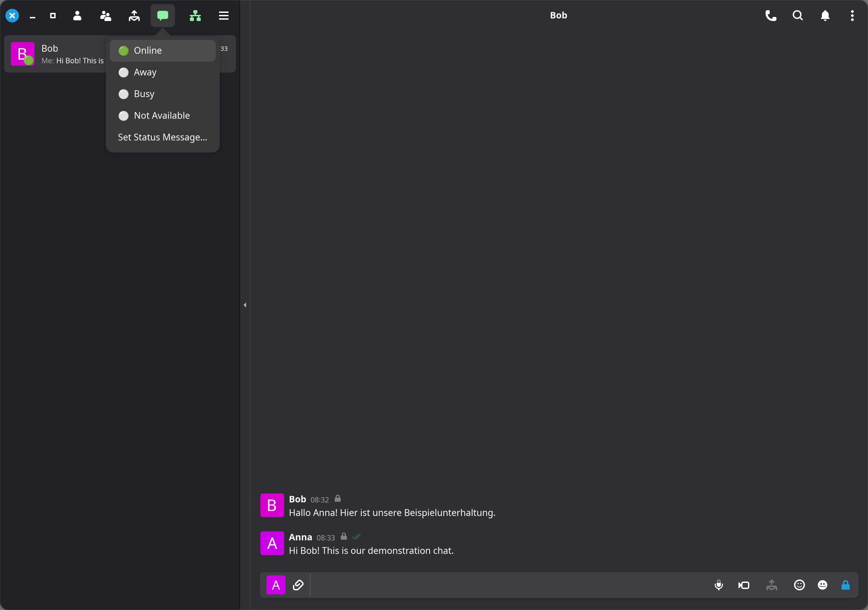Send a file via upload tray icon in message bar
The image size is (868, 610).
(772, 585)
